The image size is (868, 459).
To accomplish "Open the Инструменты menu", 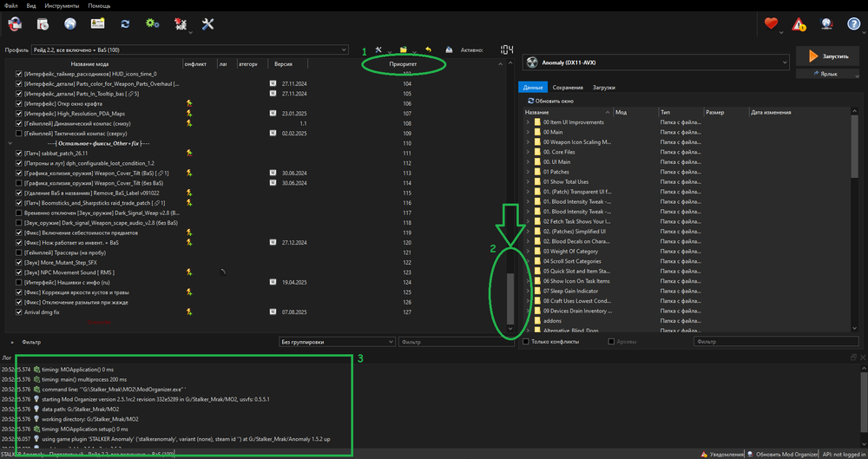I will [62, 5].
